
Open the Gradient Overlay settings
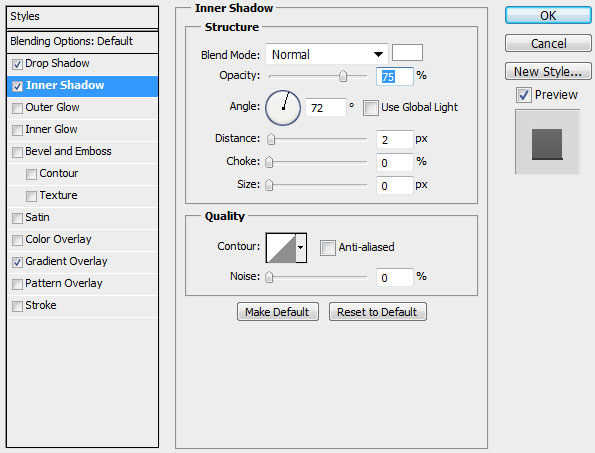tap(66, 261)
